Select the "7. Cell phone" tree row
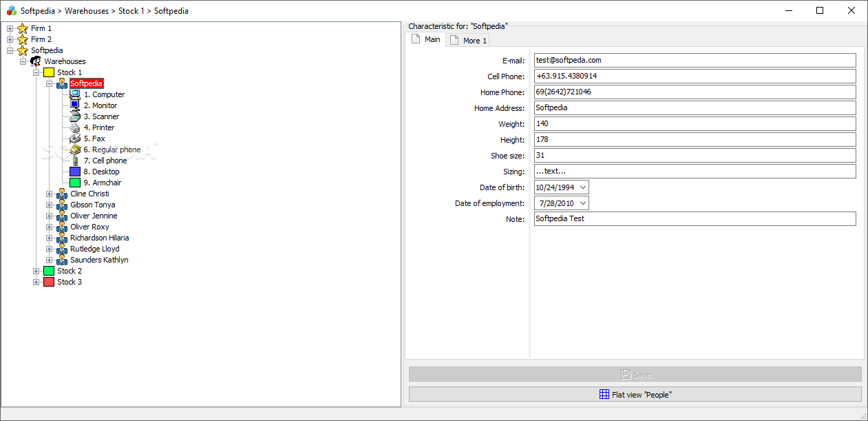This screenshot has height=421, width=868. pos(105,161)
